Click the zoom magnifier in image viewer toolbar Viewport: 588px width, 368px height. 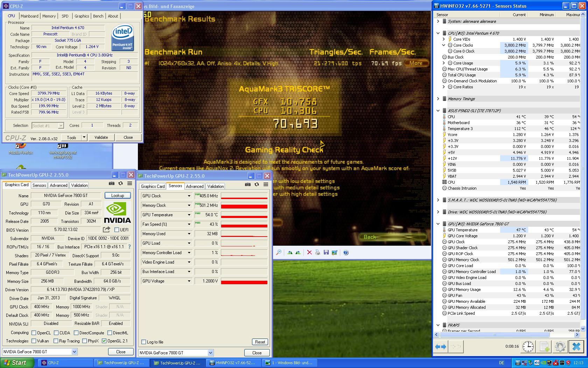click(279, 252)
